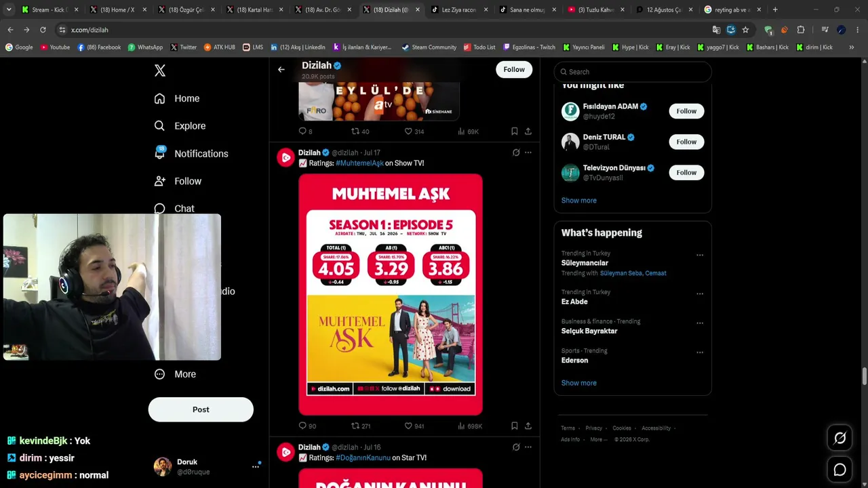Screen dimensions: 868x488
Task: Open more options for the Jul 17 post
Action: [528, 152]
